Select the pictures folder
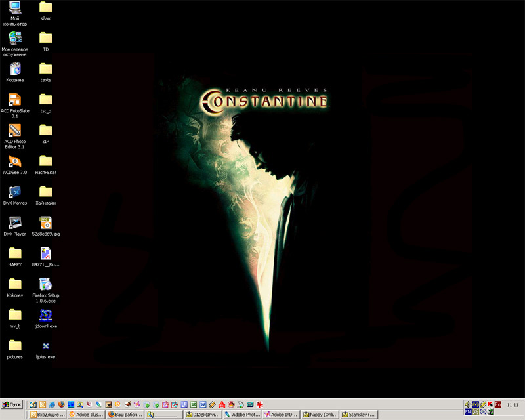Image resolution: width=525 pixels, height=420 pixels. [14, 350]
